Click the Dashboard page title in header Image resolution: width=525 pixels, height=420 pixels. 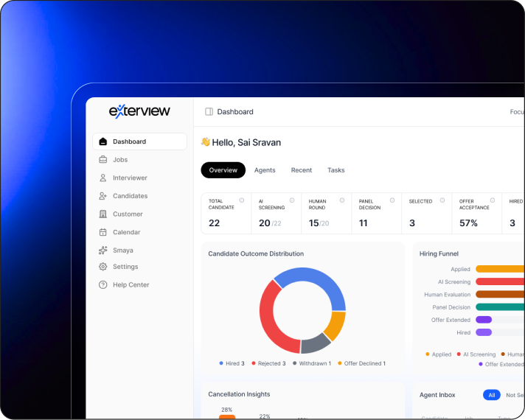tap(235, 112)
